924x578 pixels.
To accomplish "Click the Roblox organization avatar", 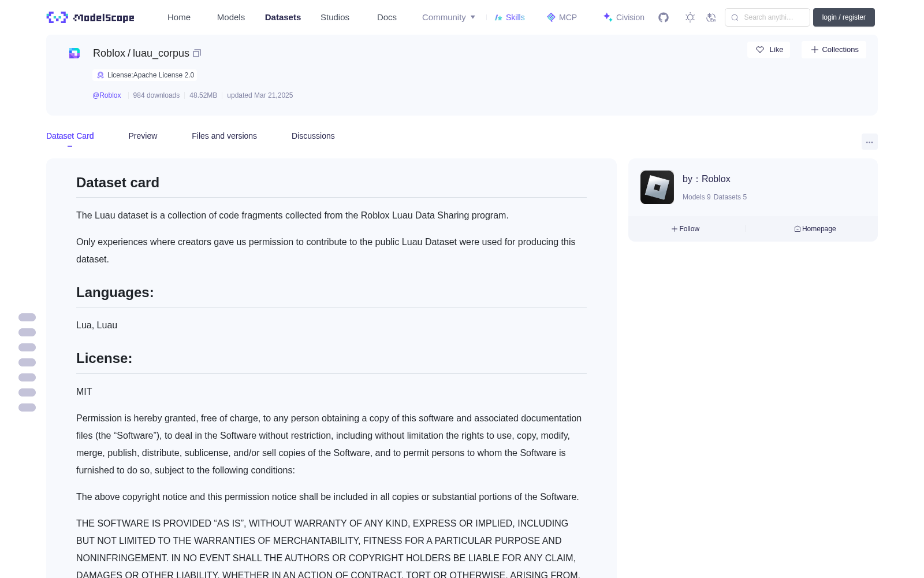I will point(657,187).
